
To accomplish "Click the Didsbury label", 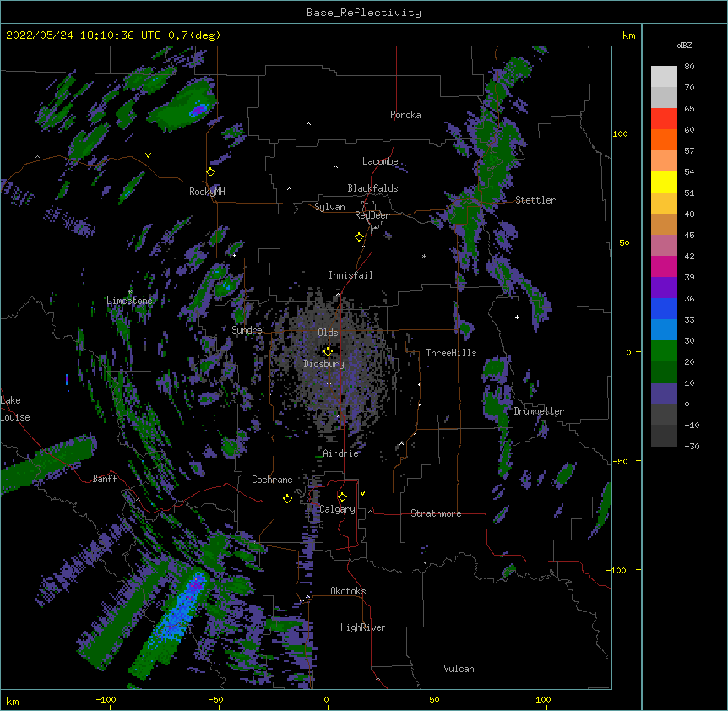I will [324, 364].
